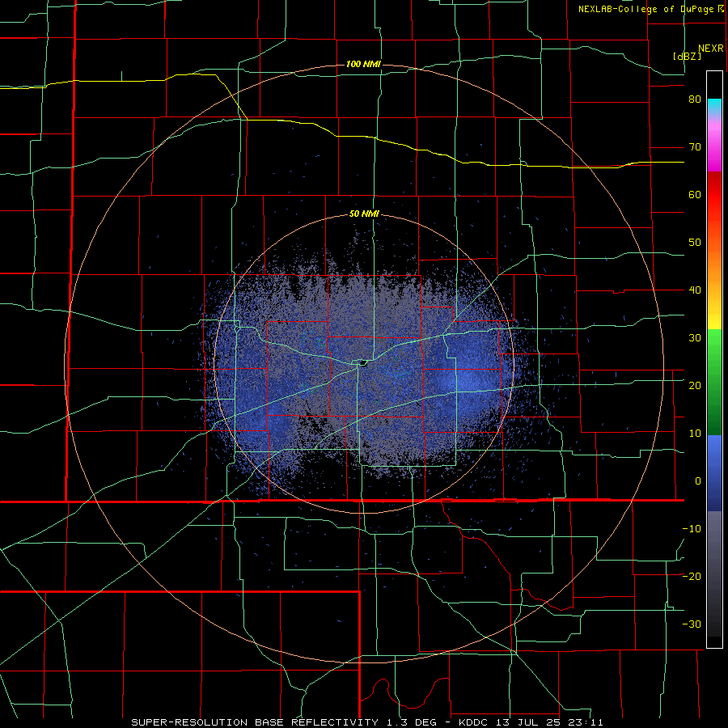This screenshot has width=728, height=728.
Task: Click the 100 NMI range ring label
Action: (363, 64)
